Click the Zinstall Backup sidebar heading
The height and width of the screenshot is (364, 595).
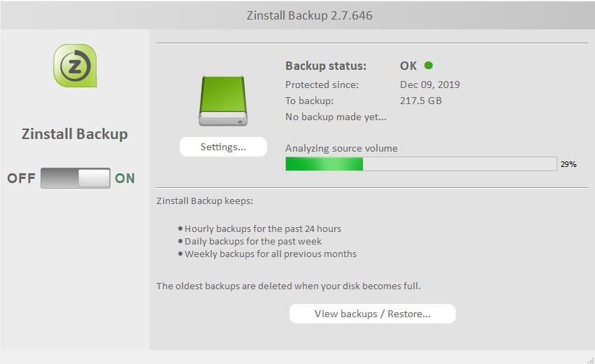(x=75, y=134)
